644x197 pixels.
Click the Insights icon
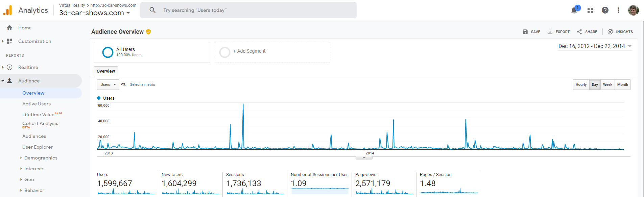610,32
